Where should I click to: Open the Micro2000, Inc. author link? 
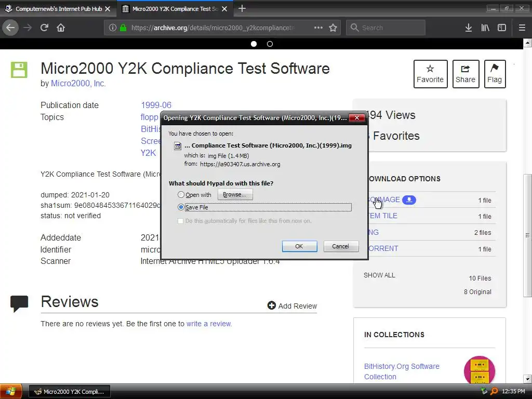(x=78, y=84)
